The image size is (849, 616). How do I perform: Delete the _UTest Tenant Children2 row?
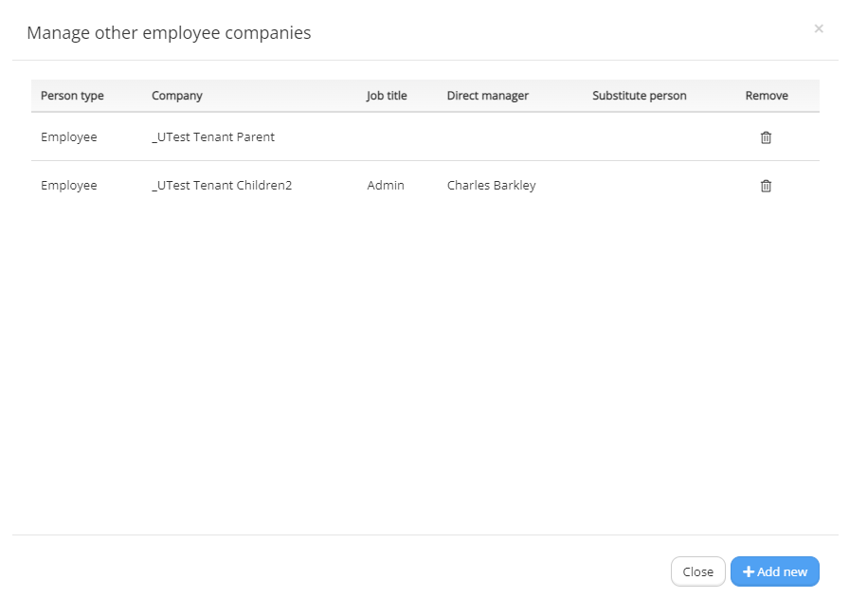[x=766, y=186]
